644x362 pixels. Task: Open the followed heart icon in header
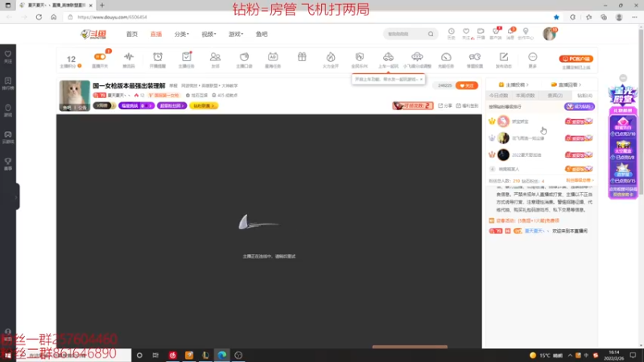tap(466, 31)
